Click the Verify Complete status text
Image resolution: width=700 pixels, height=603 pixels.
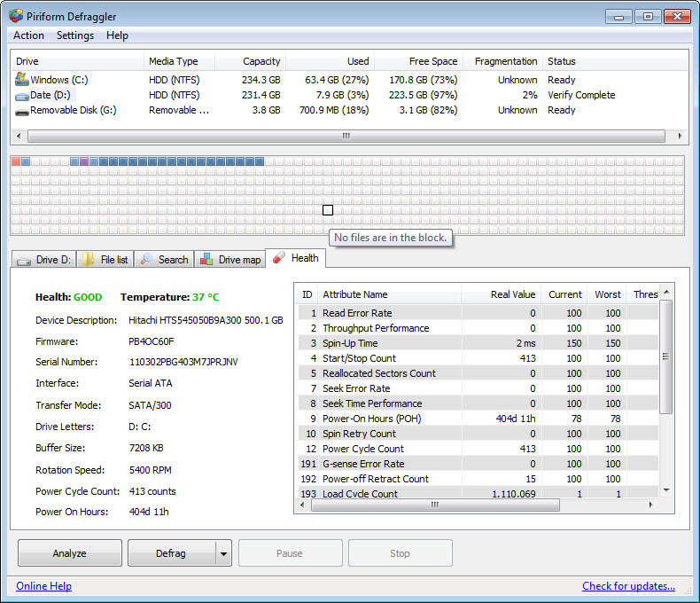click(581, 95)
